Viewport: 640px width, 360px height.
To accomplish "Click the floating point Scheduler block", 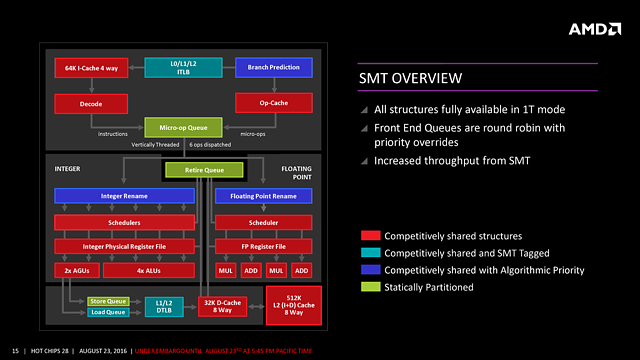I will (x=263, y=222).
